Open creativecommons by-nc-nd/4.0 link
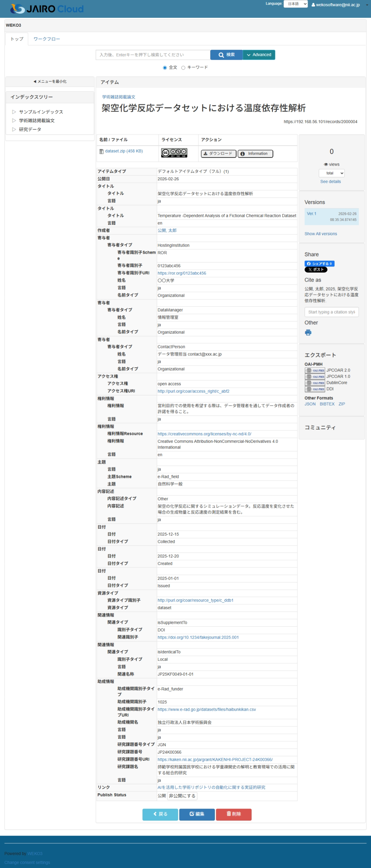371x868 pixels. pos(204,434)
